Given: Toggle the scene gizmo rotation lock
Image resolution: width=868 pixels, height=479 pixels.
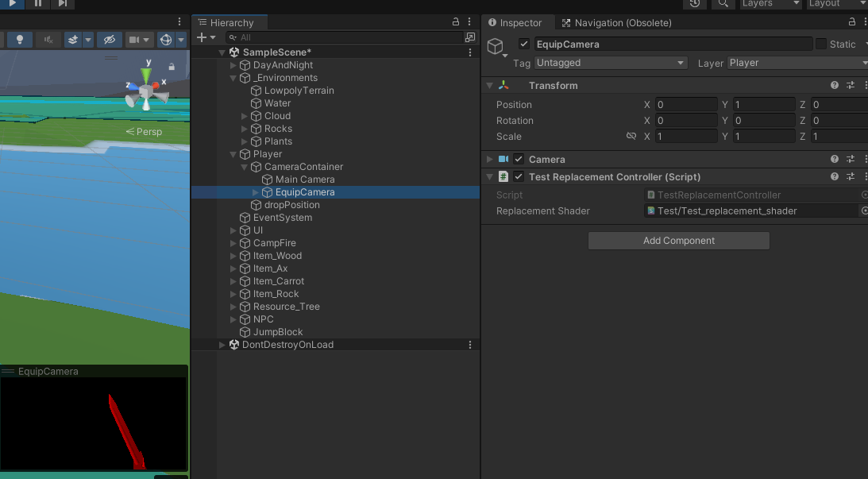Looking at the screenshot, I should 172,67.
